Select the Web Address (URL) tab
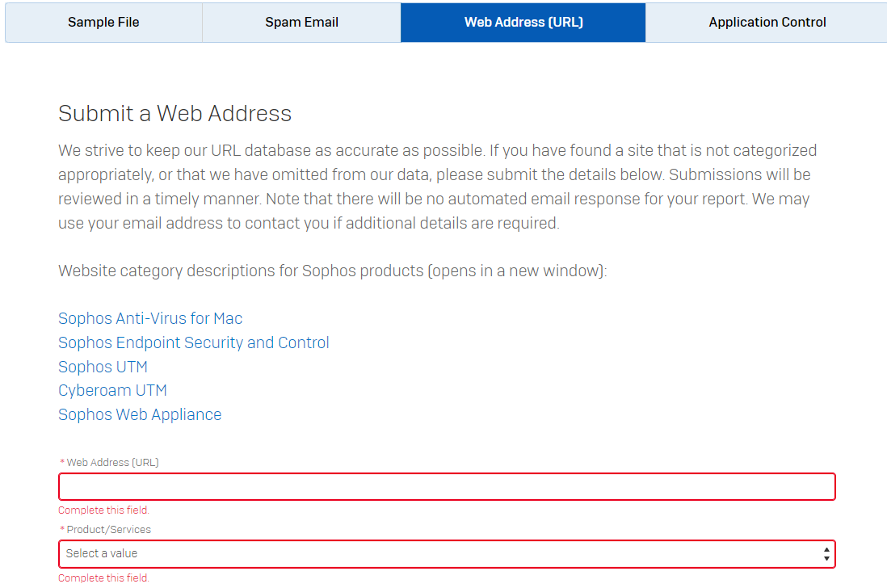 coord(523,23)
